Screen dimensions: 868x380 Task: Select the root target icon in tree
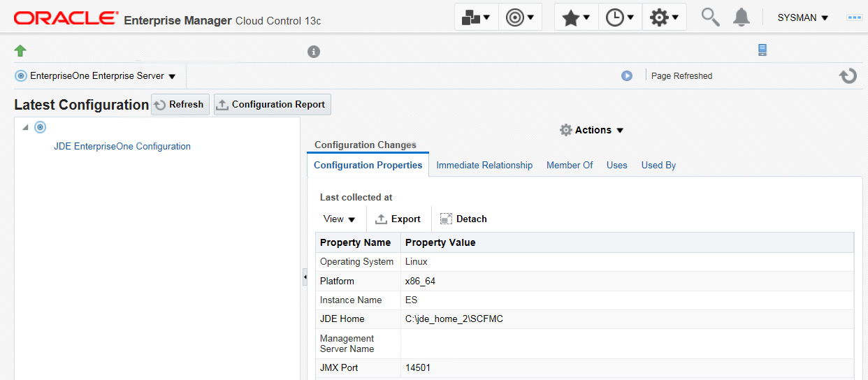40,127
